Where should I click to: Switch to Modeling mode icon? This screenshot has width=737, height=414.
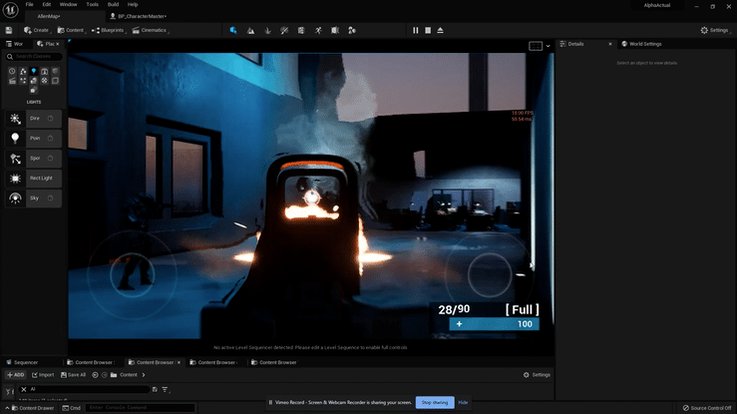tap(301, 30)
